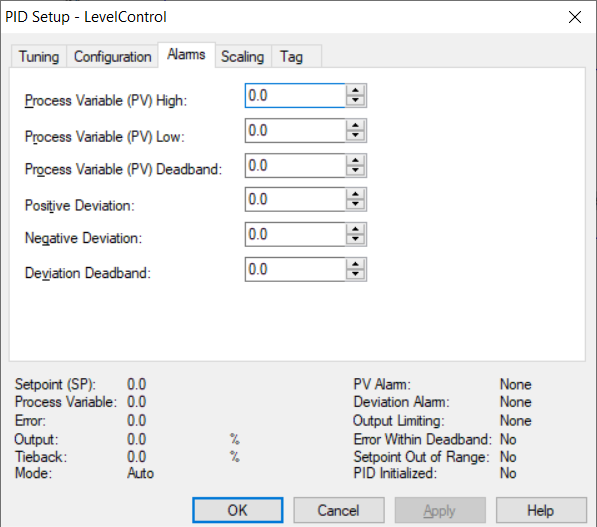597x527 pixels.
Task: Switch to the Tuning tab
Action: (x=39, y=57)
